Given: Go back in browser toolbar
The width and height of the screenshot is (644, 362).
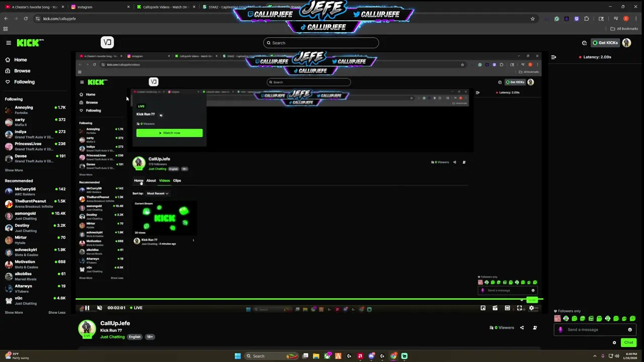Looking at the screenshot, I should pyautogui.click(x=6, y=19).
